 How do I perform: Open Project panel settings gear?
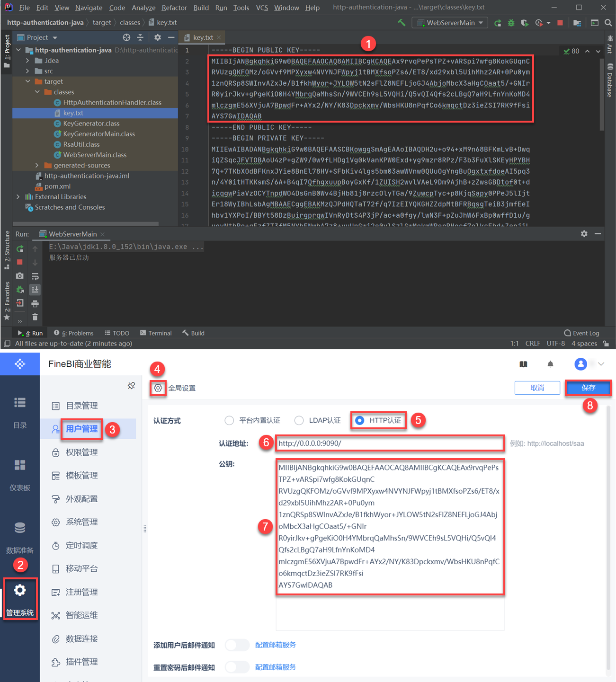tap(158, 37)
